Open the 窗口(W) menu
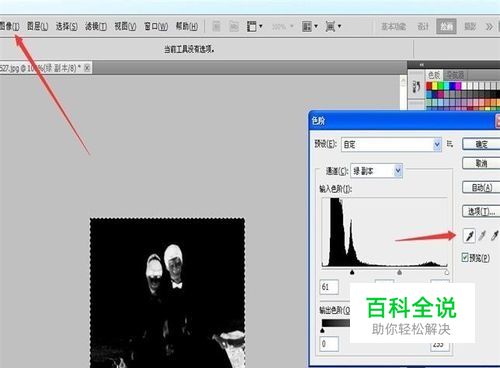Screen dimensions: 500x368 coord(156,26)
